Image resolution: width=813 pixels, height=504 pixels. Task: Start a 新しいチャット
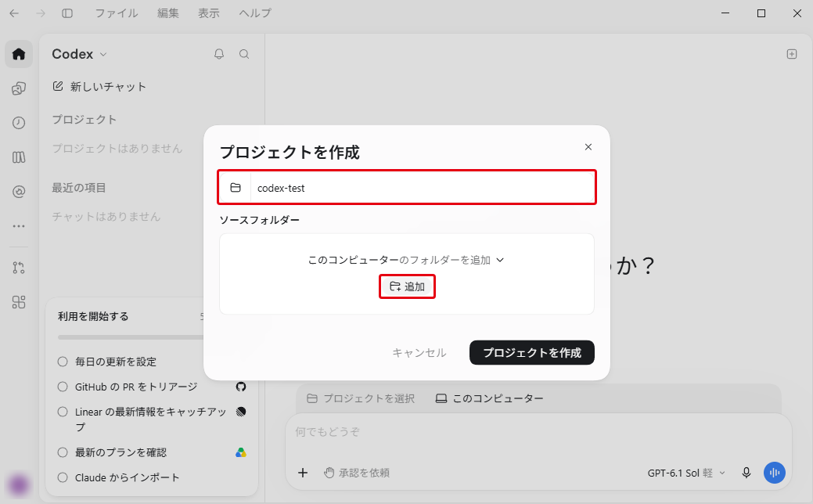pyautogui.click(x=99, y=87)
